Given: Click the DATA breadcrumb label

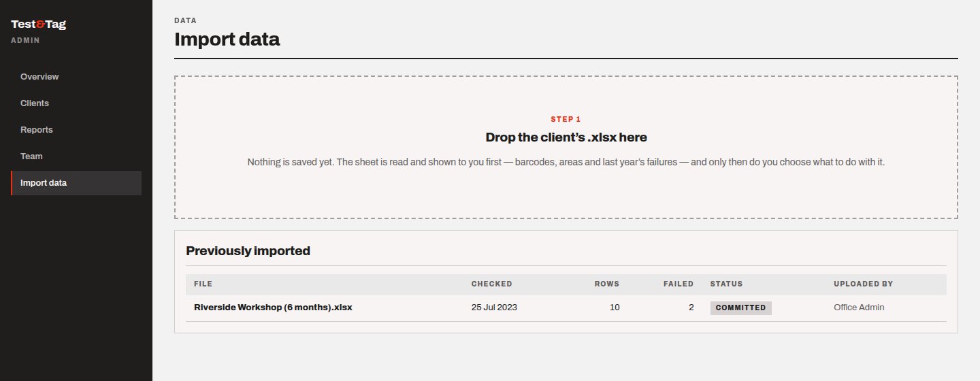Looking at the screenshot, I should (186, 21).
